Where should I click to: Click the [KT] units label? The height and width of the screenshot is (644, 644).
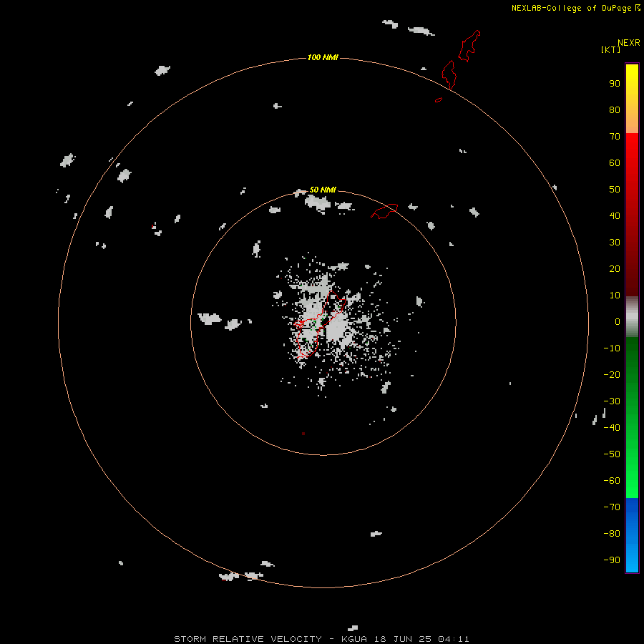pyautogui.click(x=611, y=49)
